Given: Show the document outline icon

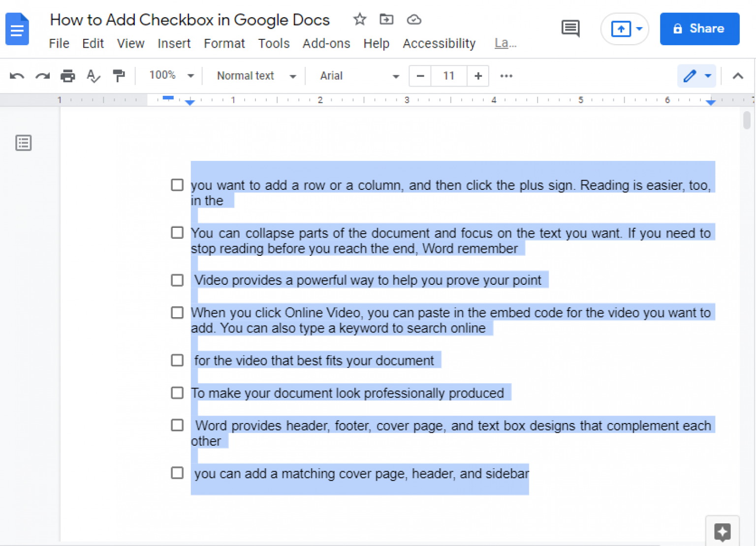Looking at the screenshot, I should 24,143.
